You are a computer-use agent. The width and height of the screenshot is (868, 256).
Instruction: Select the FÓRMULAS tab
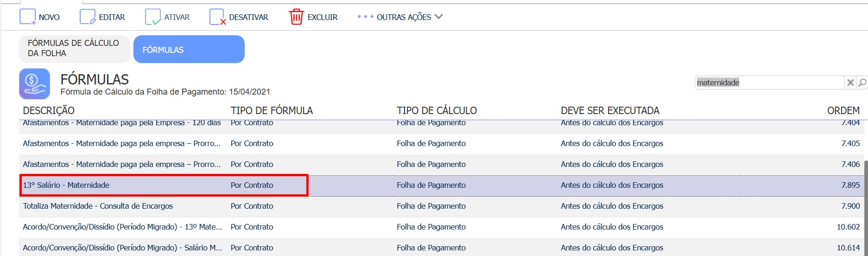click(x=189, y=49)
